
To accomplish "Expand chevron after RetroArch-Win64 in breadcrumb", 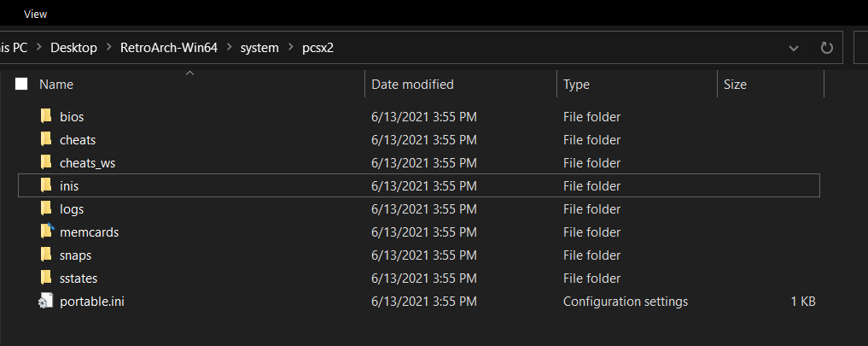I will point(230,48).
